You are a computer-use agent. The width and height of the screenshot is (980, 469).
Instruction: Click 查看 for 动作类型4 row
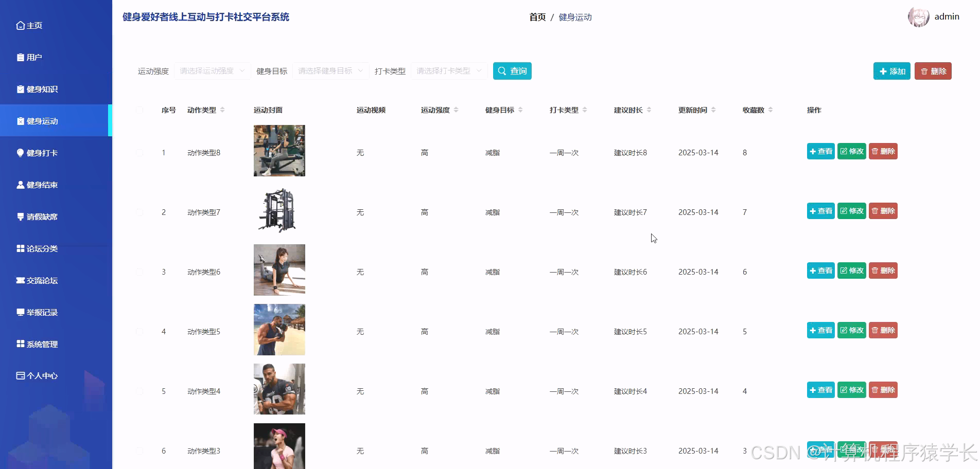tap(821, 390)
